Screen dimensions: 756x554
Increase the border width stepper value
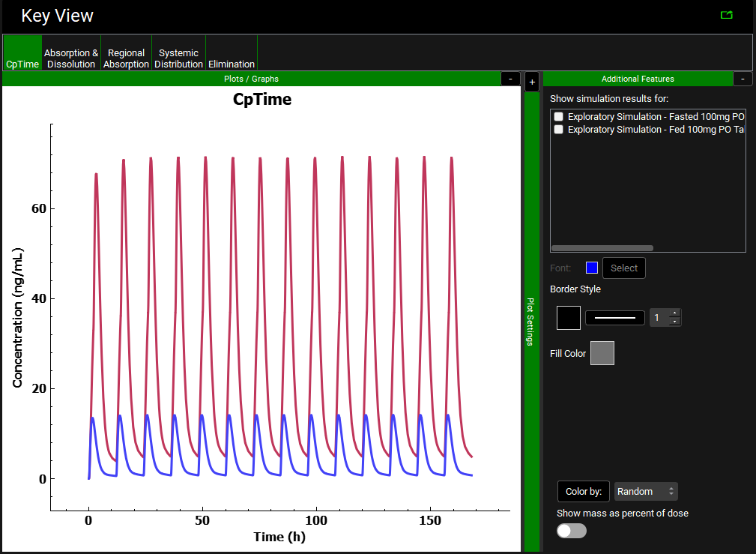pos(674,313)
